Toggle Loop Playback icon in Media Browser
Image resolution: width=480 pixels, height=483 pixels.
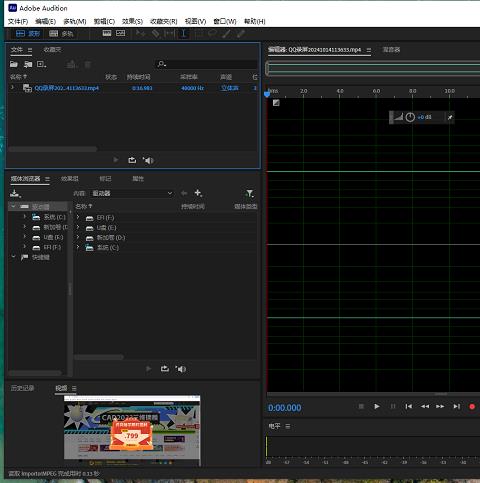pyautogui.click(x=165, y=369)
